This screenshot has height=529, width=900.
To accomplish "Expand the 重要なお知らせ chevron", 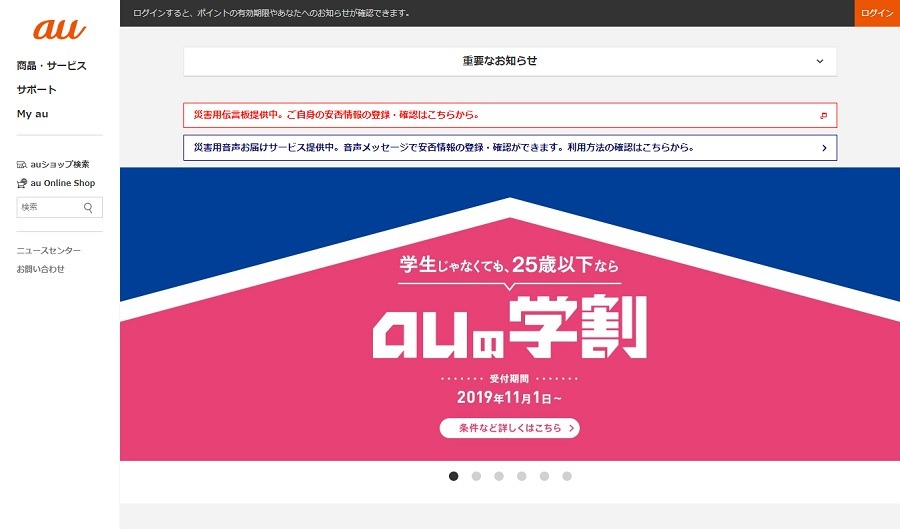I will (820, 61).
